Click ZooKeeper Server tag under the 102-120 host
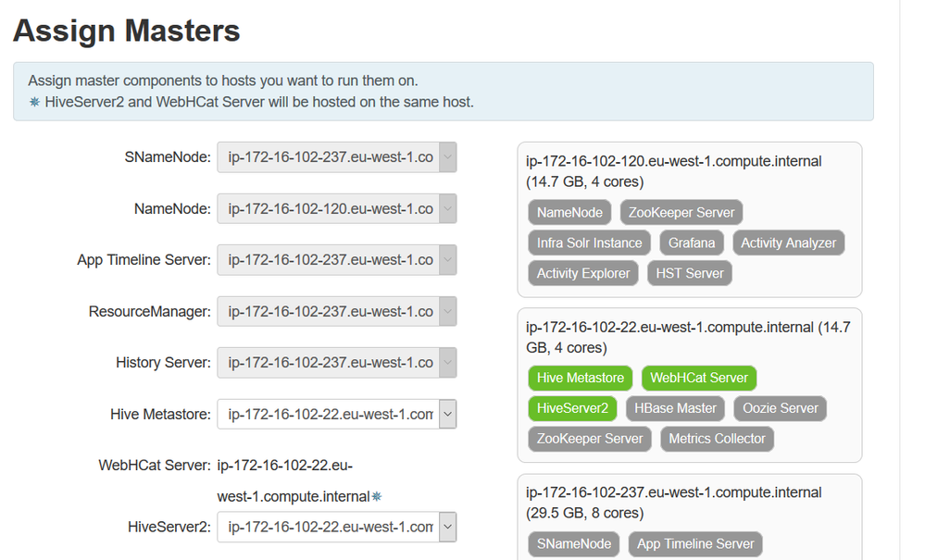Image resolution: width=925 pixels, height=560 pixels. point(681,213)
